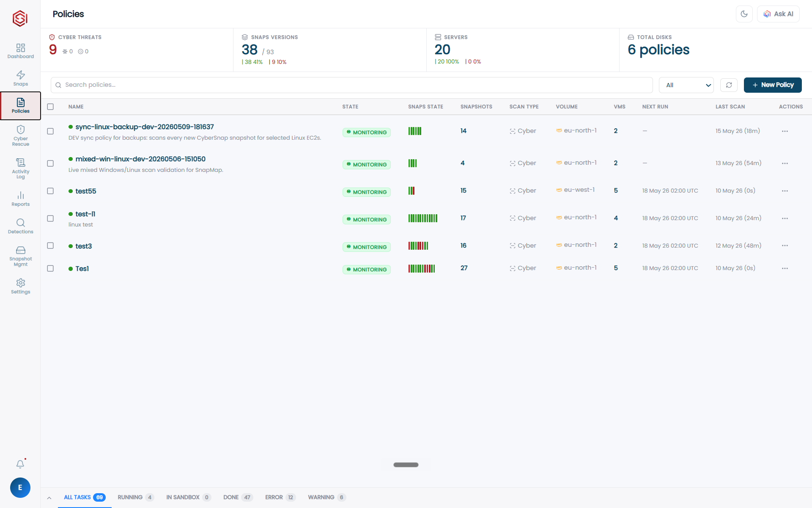Click the eu-west-1 volume cell
The height and width of the screenshot is (508, 812).
coord(575,190)
